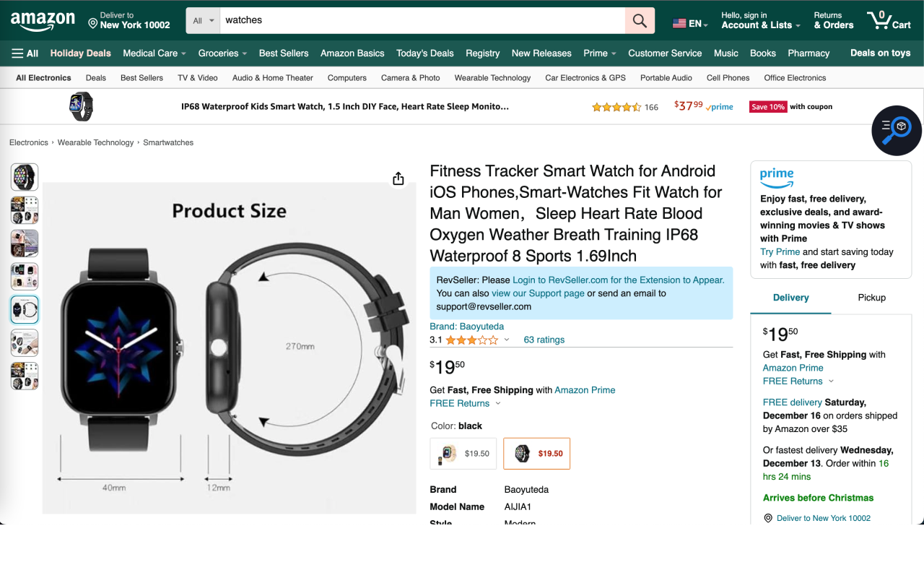924x578 pixels.
Task: Open the floating product search extension icon
Action: pyautogui.click(x=897, y=131)
